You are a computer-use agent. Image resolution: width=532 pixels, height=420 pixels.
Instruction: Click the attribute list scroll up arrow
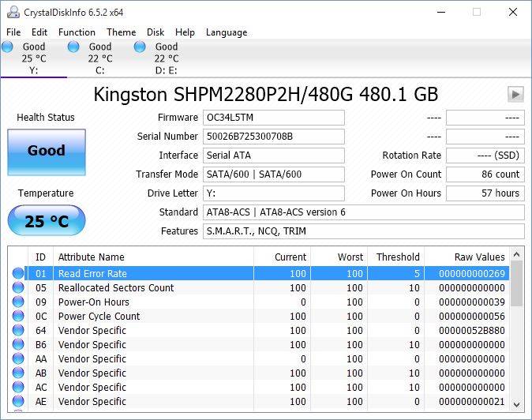pos(517,254)
